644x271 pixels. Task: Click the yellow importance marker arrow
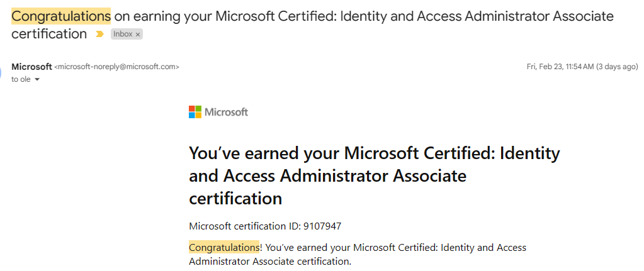coord(99,35)
